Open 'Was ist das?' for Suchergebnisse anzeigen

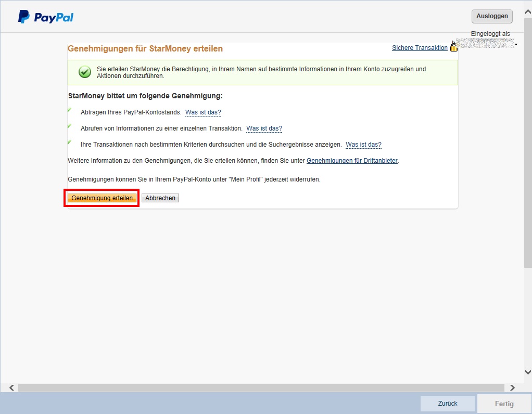point(363,145)
